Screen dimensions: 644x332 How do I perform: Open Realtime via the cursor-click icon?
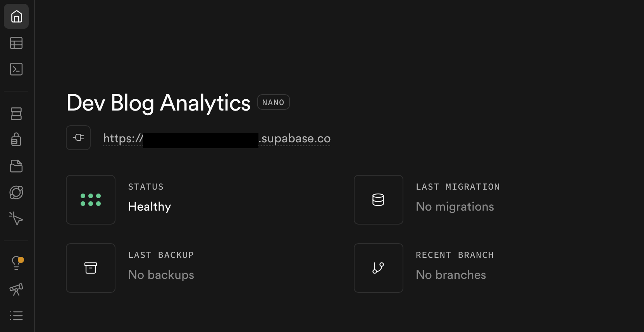[16, 219]
